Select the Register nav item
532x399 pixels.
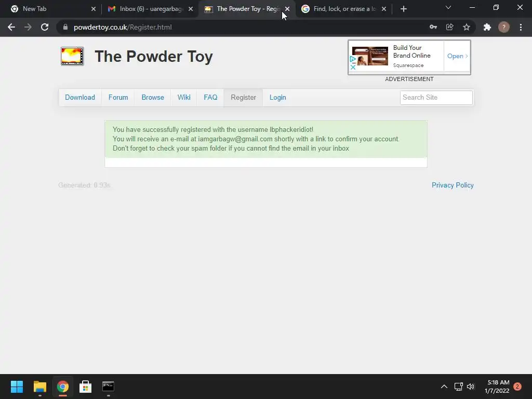click(x=243, y=97)
